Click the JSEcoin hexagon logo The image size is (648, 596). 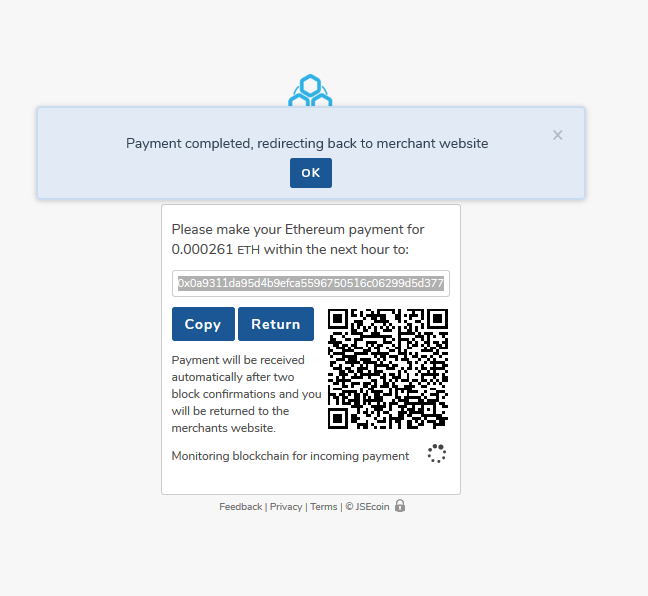[x=310, y=90]
